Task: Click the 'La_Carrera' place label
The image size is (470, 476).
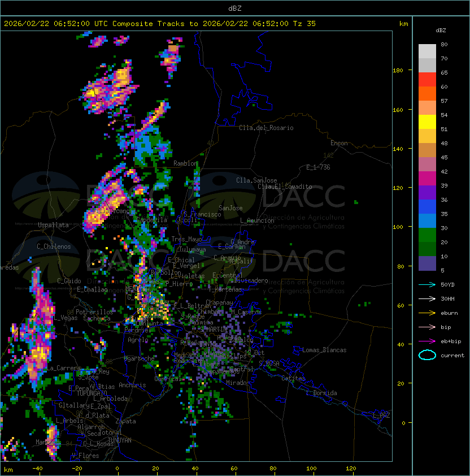Action: 64,368
